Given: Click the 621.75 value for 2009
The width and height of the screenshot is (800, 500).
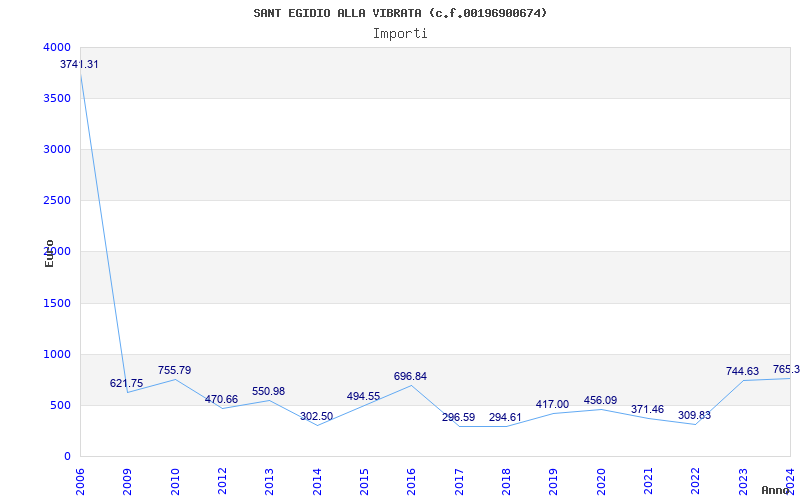Looking at the screenshot, I should click(127, 383).
